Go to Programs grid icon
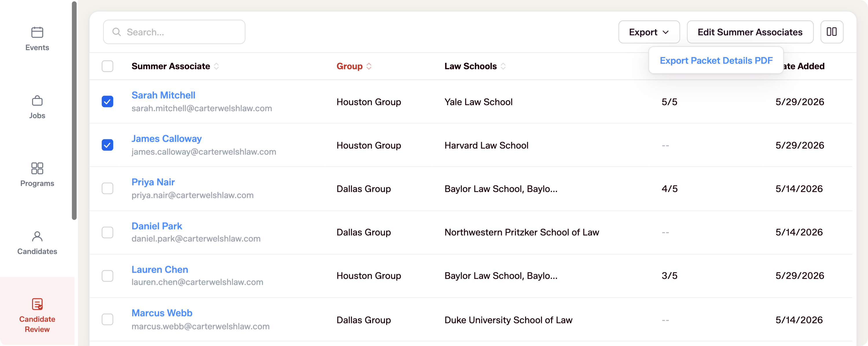868x346 pixels. point(37,168)
